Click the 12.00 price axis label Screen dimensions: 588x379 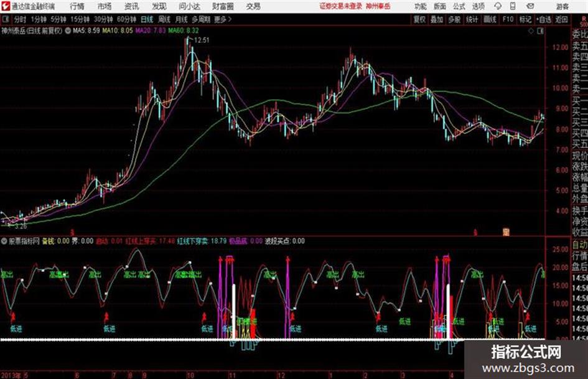tap(560, 48)
